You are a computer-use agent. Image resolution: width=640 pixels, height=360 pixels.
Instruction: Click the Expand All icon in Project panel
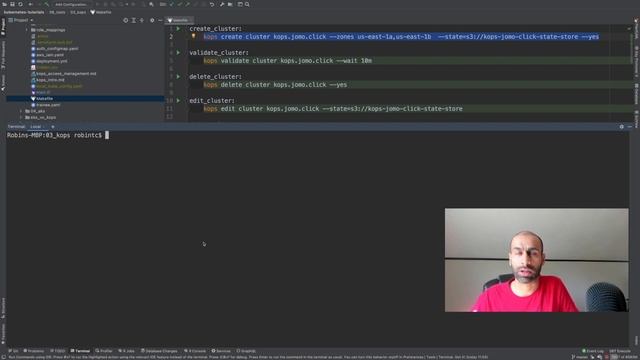click(x=133, y=20)
